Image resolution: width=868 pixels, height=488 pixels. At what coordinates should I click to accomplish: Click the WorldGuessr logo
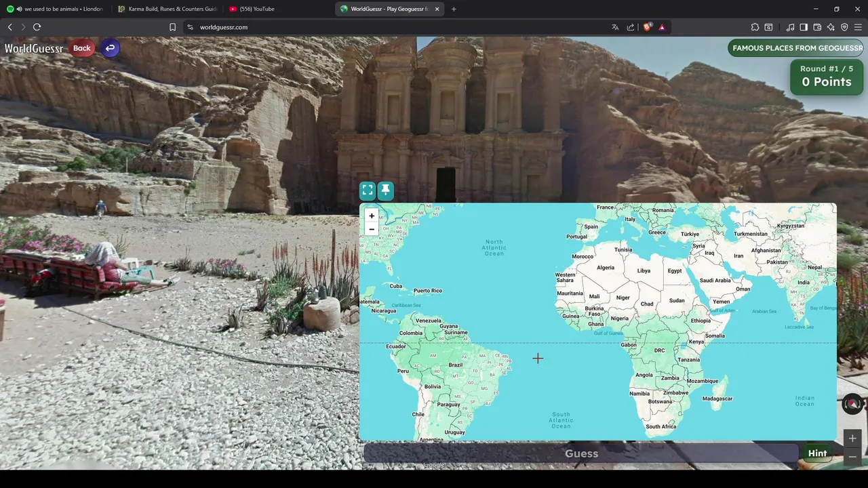(x=33, y=48)
